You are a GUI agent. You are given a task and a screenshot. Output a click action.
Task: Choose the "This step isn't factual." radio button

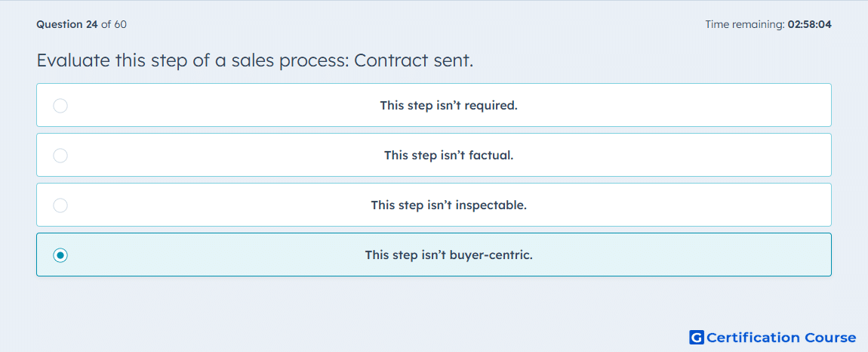[60, 155]
